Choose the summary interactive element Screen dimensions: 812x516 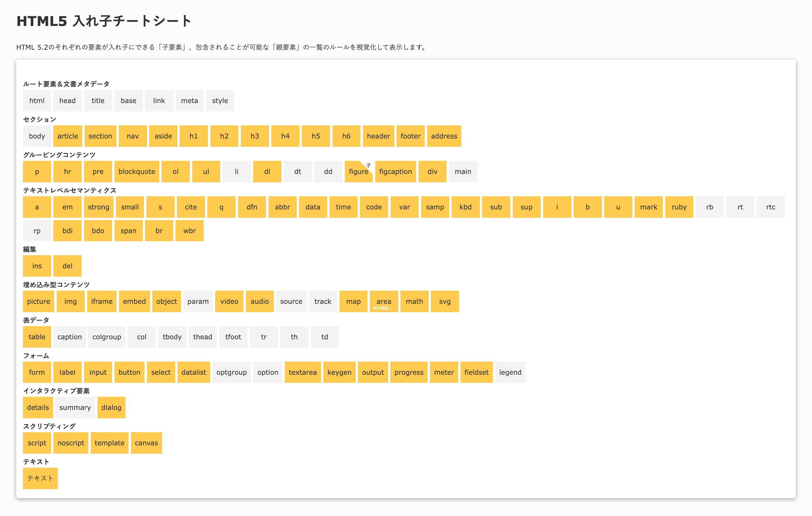tap(75, 407)
